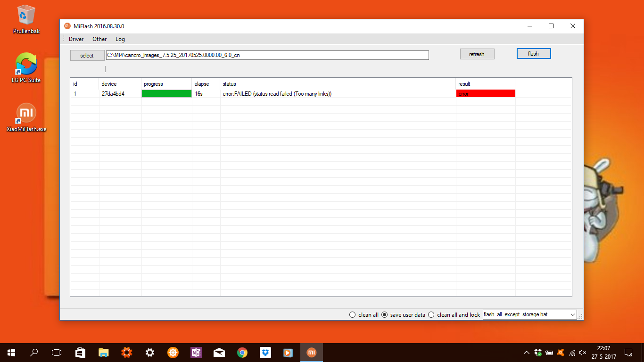Image resolution: width=644 pixels, height=362 pixels.
Task: Open the orange wheel app in taskbar
Action: coord(173,352)
